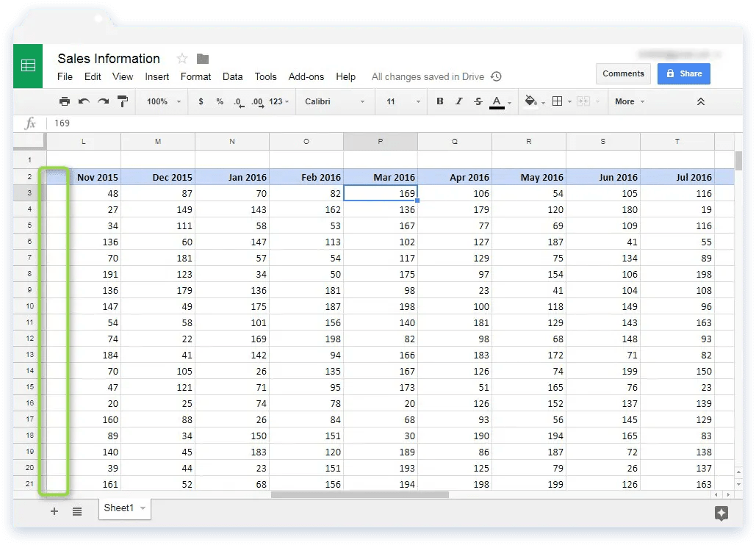Open the move-to-folder icon
Image resolution: width=756 pixels, height=545 pixels.
click(203, 59)
